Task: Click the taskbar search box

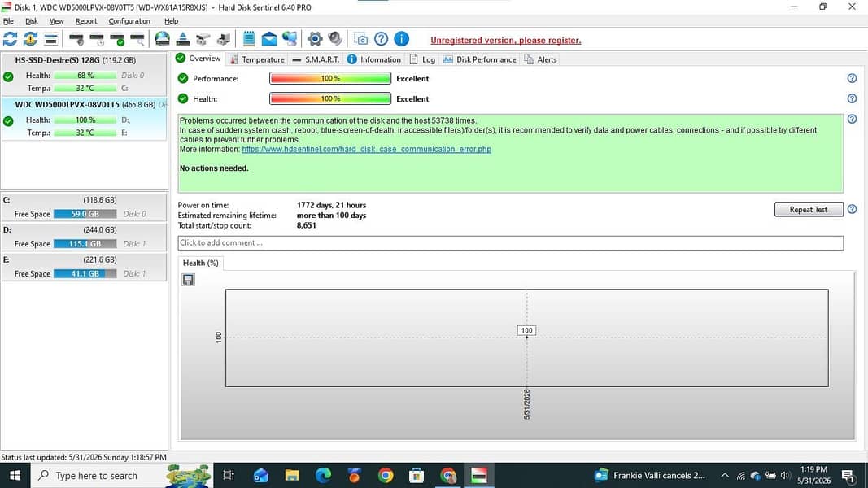Action: pyautogui.click(x=122, y=475)
